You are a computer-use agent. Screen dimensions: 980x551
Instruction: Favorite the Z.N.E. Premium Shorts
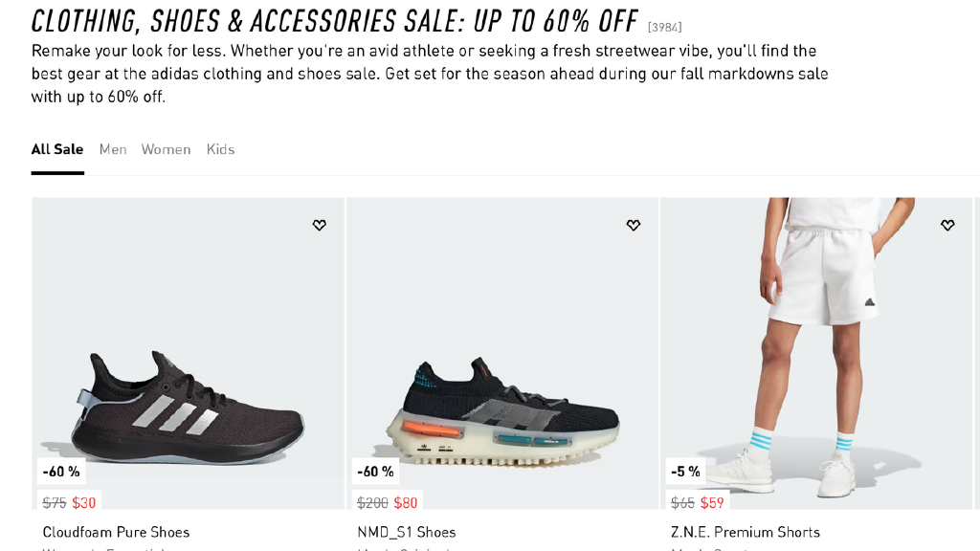point(947,226)
